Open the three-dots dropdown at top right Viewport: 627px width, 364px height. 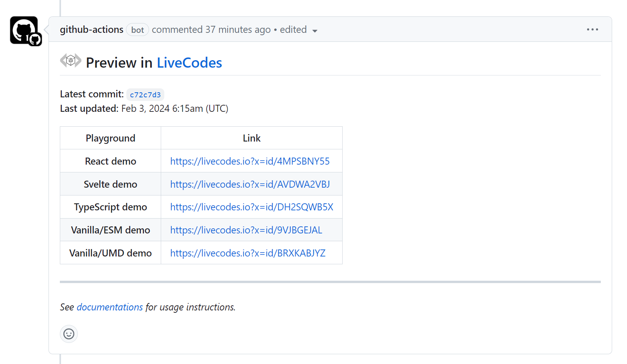[x=593, y=29]
